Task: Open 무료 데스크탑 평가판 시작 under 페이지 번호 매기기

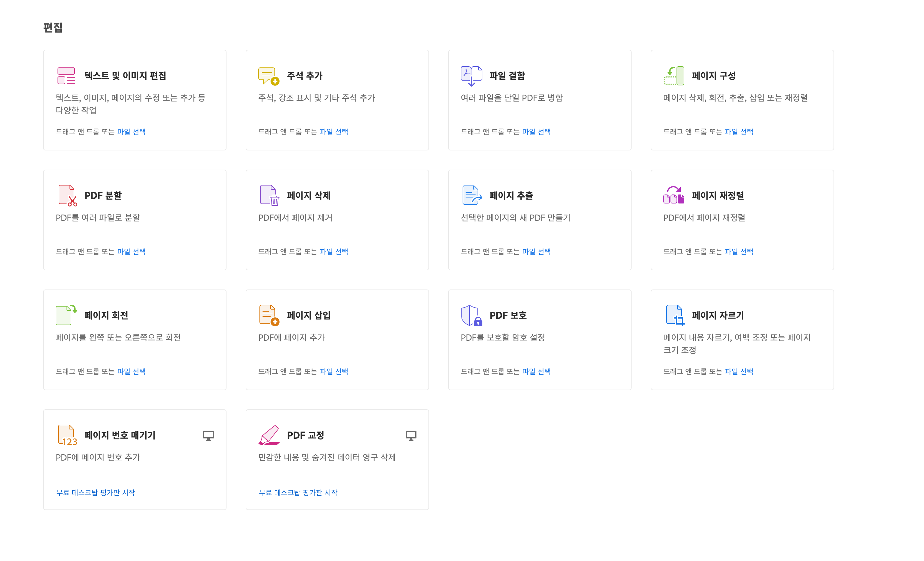Action: 95,492
